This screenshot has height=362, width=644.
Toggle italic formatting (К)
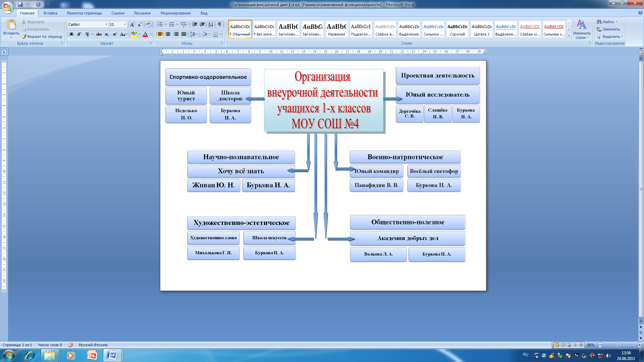click(x=79, y=34)
